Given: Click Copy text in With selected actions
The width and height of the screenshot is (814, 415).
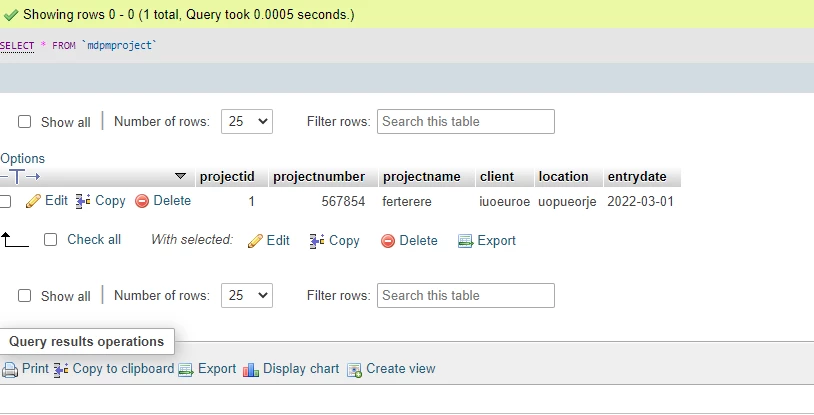Looking at the screenshot, I should pyautogui.click(x=344, y=241).
